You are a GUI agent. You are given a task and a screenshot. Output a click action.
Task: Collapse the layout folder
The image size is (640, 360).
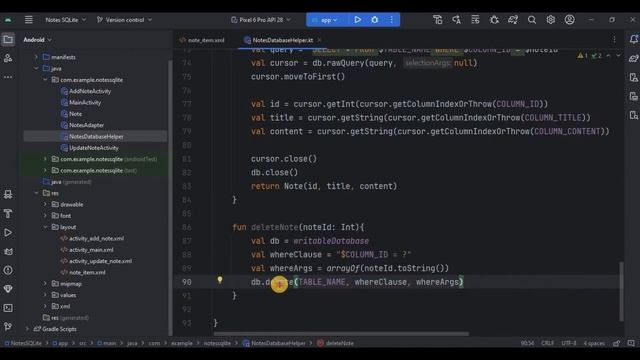45,227
